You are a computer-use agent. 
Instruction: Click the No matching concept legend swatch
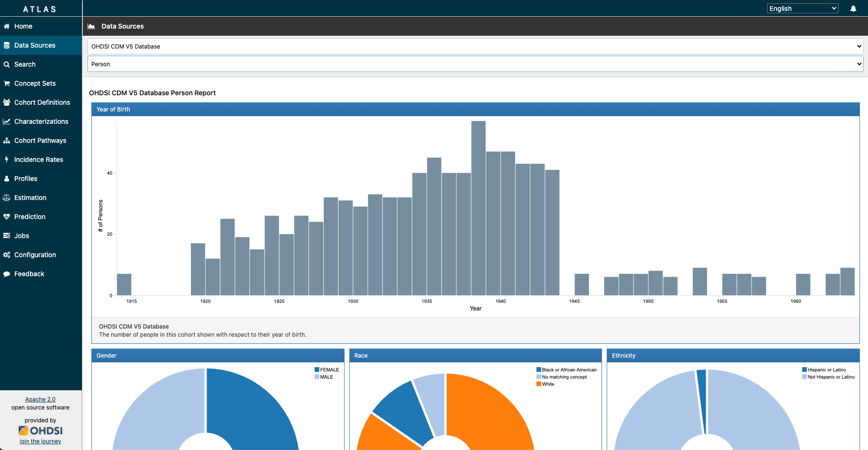point(539,377)
